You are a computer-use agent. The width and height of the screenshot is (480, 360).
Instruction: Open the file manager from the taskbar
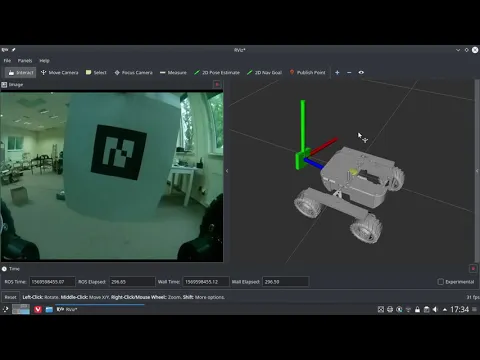[49, 309]
